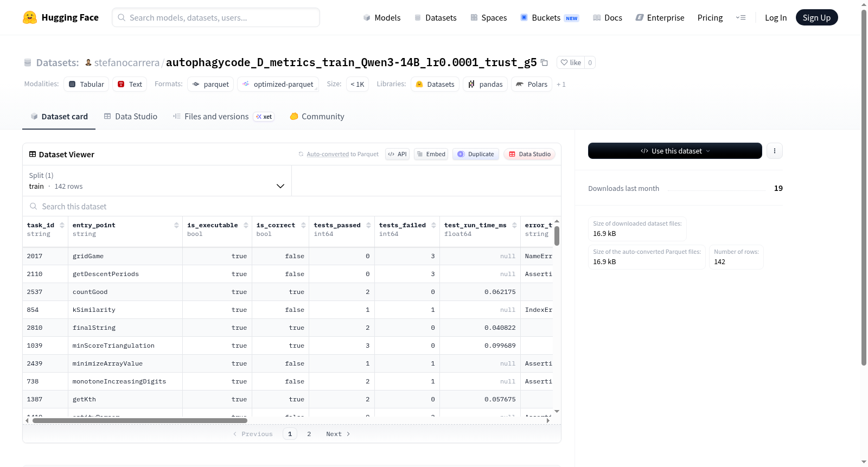Screen dimensions: 868x467
Task: Open the Models menu
Action: click(x=382, y=17)
